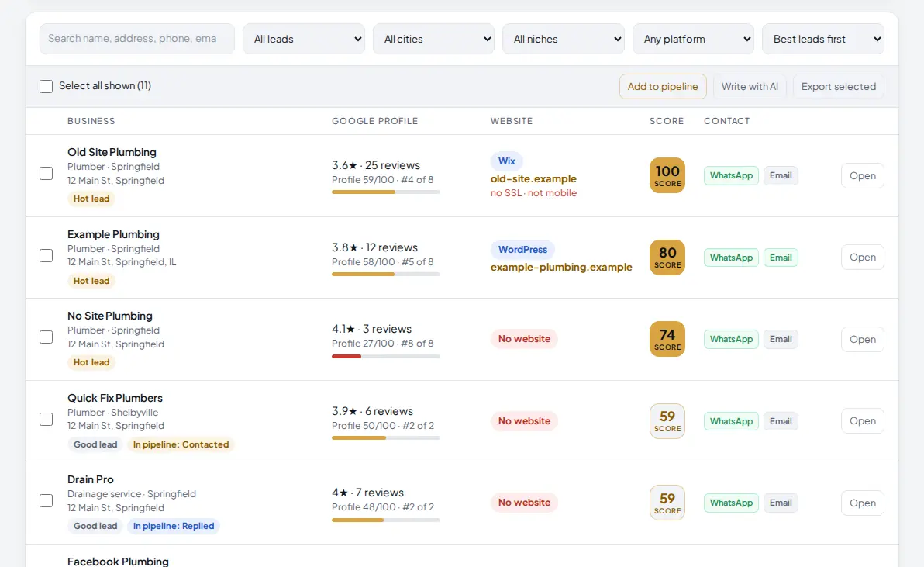Screen dimensions: 924x567
Task: Click the '4.1★ · 3 reviews' rating text
Action: (x=372, y=329)
